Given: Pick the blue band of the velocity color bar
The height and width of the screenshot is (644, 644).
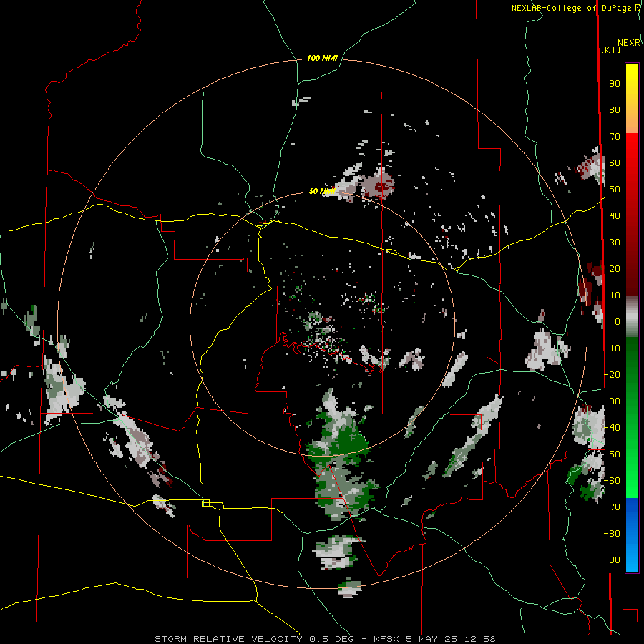Looking at the screenshot, I should coord(632,535).
